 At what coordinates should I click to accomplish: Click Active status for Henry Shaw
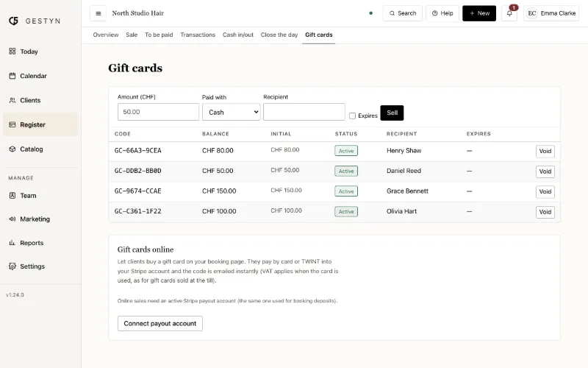(x=346, y=151)
